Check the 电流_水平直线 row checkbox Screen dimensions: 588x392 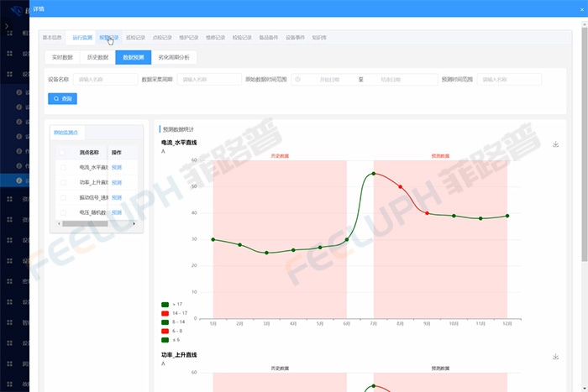[x=63, y=168]
